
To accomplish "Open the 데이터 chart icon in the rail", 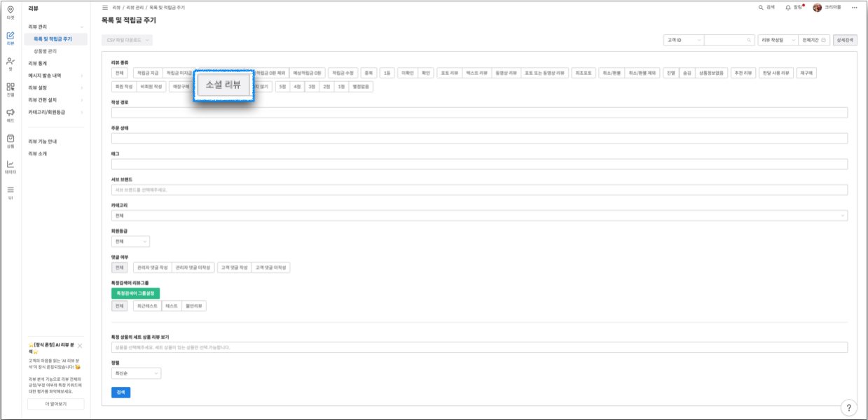I will 11,167.
